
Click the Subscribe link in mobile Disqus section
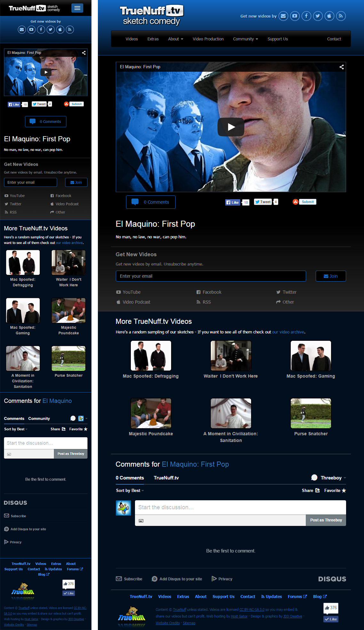tap(15, 516)
